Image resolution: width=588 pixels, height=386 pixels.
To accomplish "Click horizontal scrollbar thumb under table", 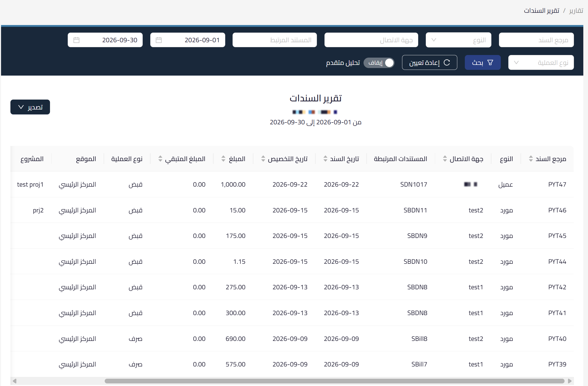I will [x=334, y=381].
